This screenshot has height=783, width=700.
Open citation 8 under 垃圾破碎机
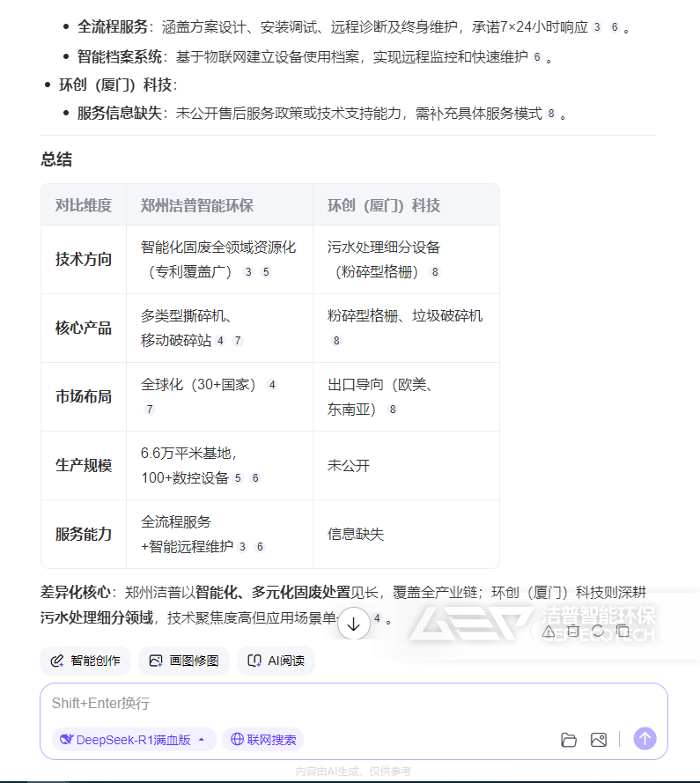[336, 341]
